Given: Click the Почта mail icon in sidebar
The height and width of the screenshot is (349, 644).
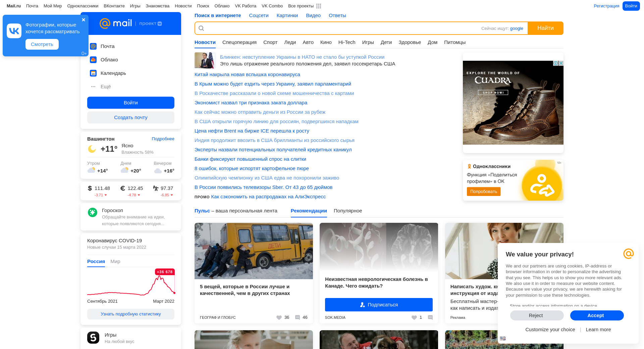Looking at the screenshot, I should (x=93, y=46).
